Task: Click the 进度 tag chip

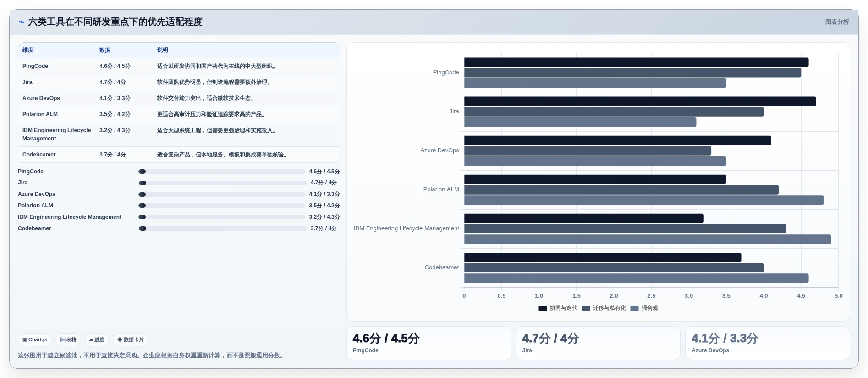Action: point(97,340)
